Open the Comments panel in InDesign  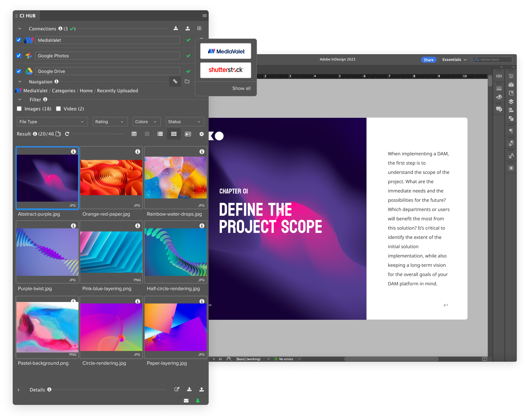[499, 109]
